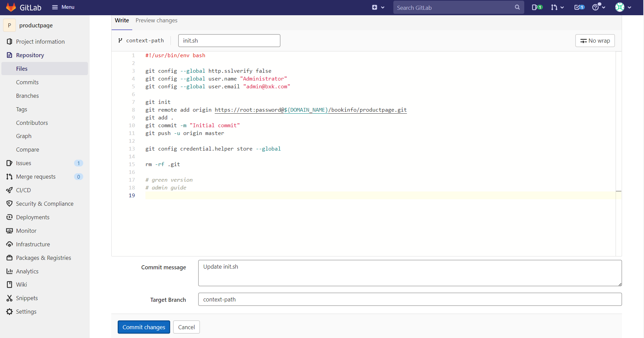Open the Help question mark icon

[596, 7]
